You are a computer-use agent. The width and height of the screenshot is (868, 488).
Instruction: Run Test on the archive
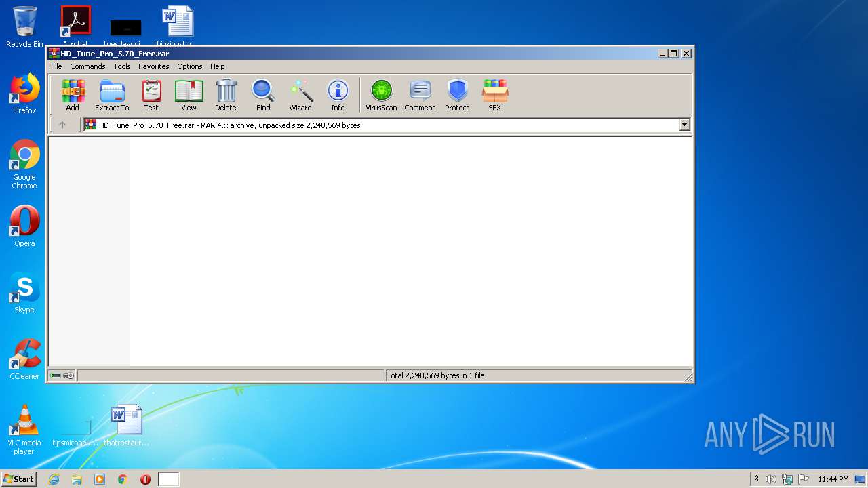click(151, 95)
